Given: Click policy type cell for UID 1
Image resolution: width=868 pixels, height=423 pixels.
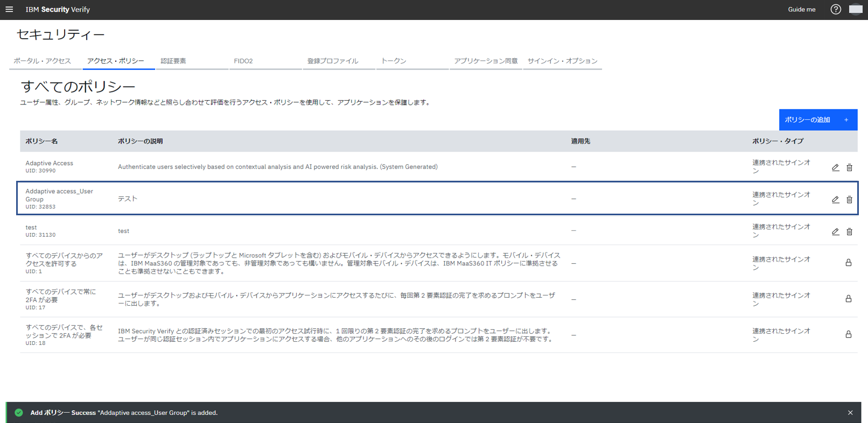Looking at the screenshot, I should tap(781, 263).
